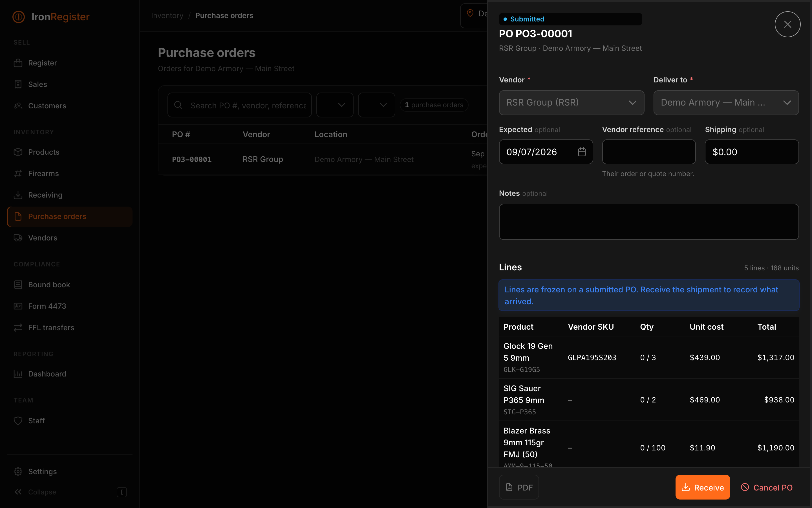The height and width of the screenshot is (508, 812).
Task: Click the 1 purchase orders badge
Action: point(434,105)
